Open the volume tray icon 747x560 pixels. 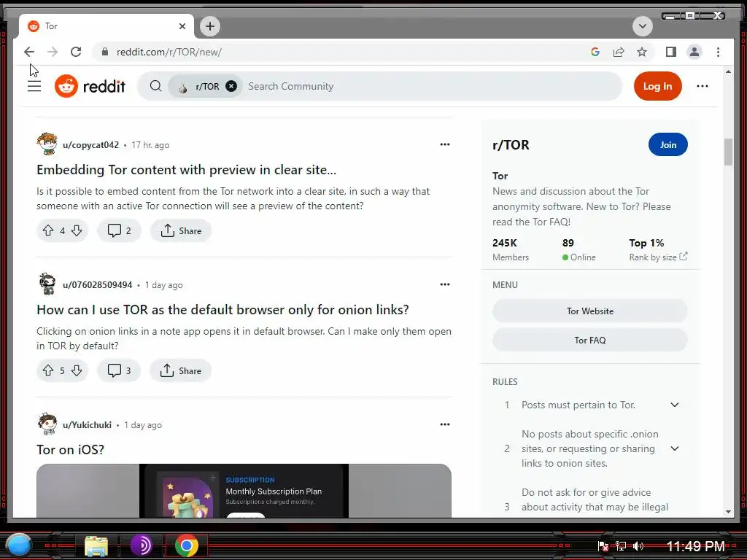(x=638, y=546)
